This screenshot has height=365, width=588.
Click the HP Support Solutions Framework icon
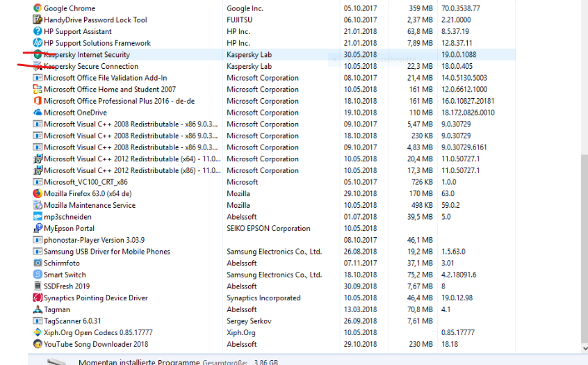[x=38, y=43]
